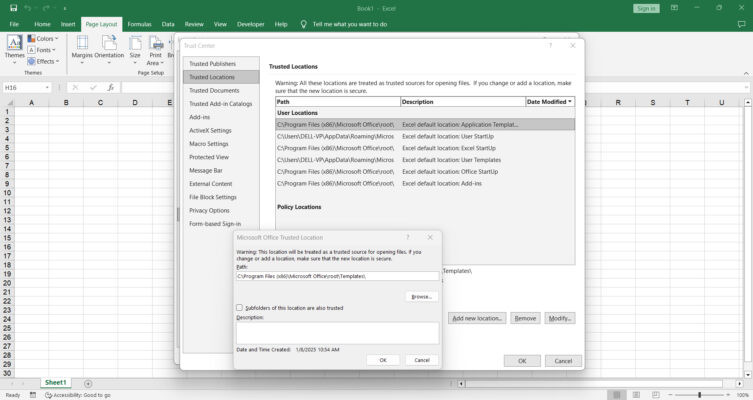Switch to Page Break Preview view icon
753x400 pixels.
click(x=656, y=395)
